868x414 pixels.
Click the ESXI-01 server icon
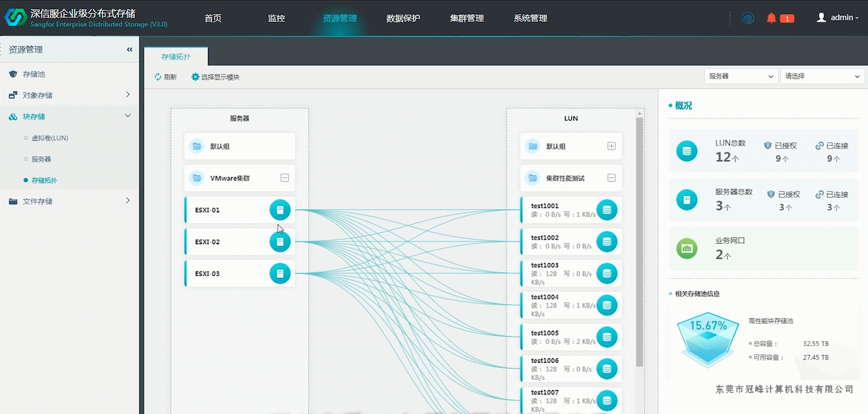pyautogui.click(x=280, y=210)
